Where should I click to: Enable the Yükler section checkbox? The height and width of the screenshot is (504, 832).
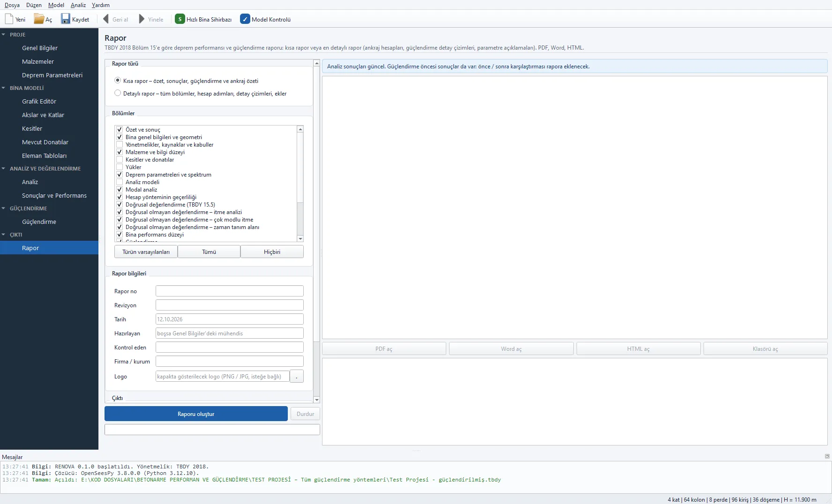[120, 167]
